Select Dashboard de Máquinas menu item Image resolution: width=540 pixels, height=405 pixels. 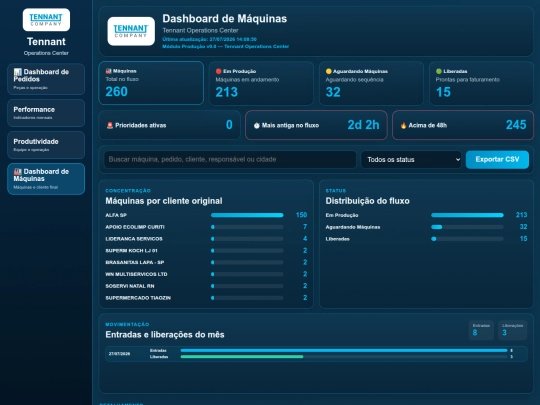click(x=46, y=179)
